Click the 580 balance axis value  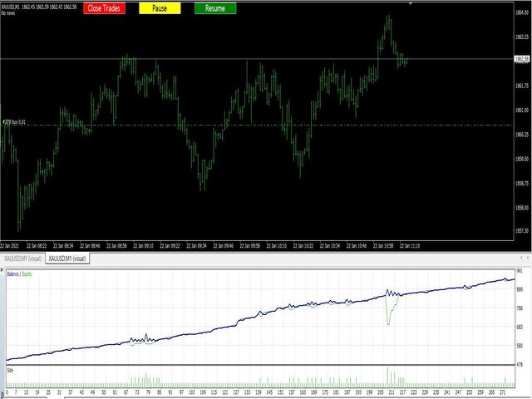click(x=520, y=346)
